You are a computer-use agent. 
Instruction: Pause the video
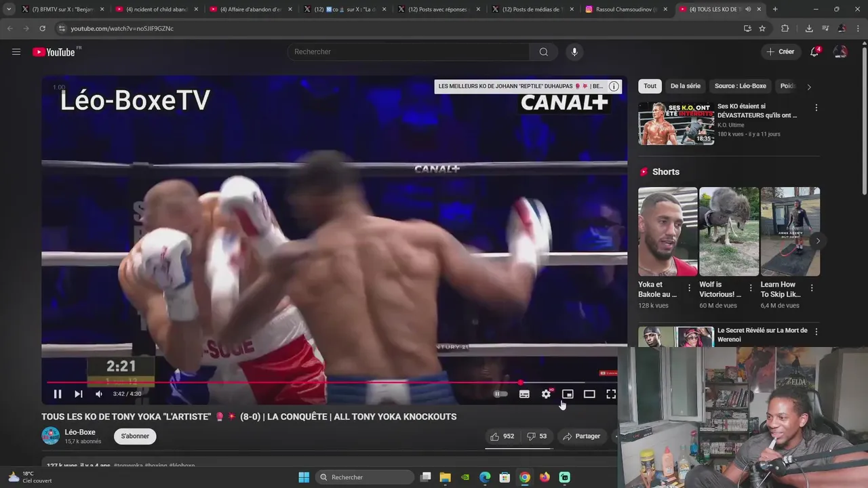(58, 394)
